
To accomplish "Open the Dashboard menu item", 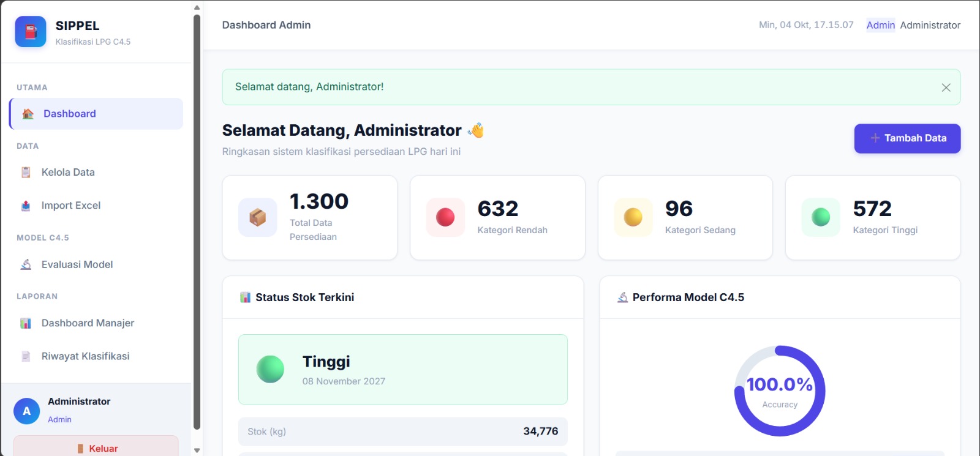I will [x=96, y=114].
